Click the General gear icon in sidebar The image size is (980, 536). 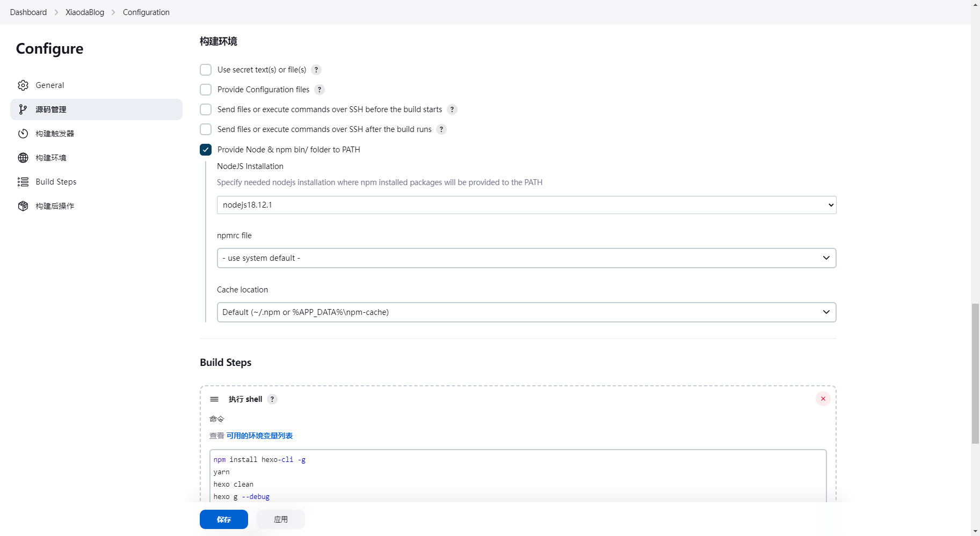click(23, 85)
